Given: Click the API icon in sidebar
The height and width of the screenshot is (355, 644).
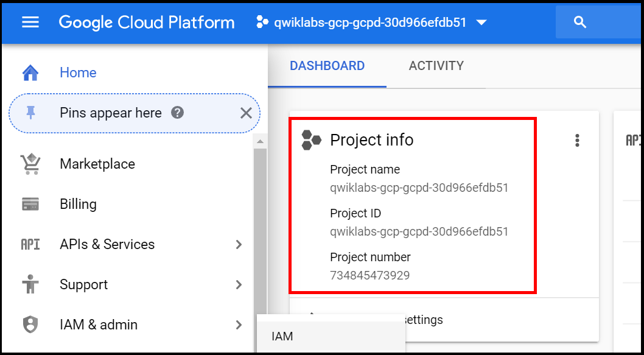Looking at the screenshot, I should [x=30, y=244].
